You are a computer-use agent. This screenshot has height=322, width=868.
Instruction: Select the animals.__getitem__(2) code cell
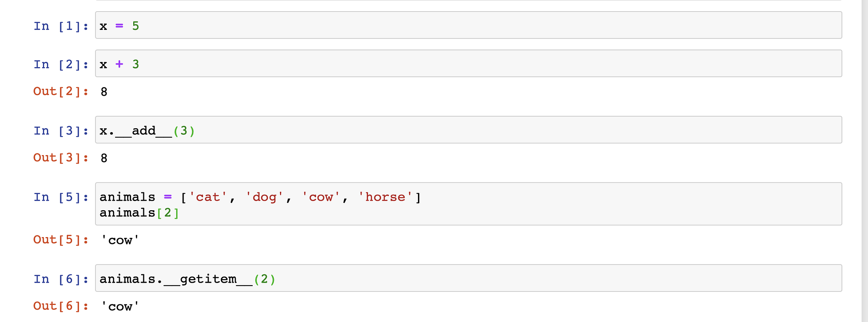[x=468, y=278]
